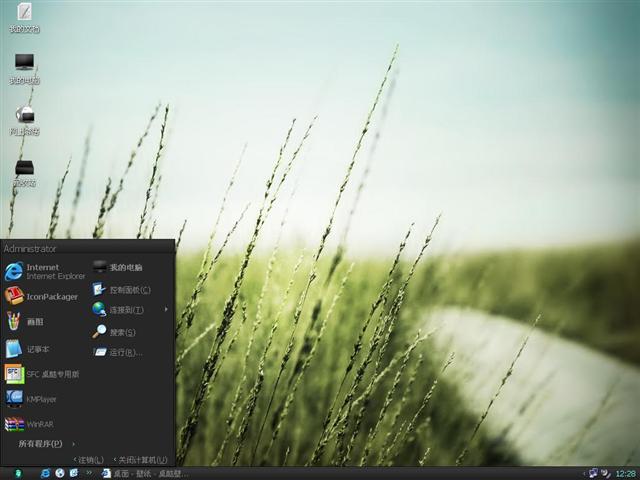
Task: Launch SFC 桌酷专用版 entry
Action: point(44,374)
